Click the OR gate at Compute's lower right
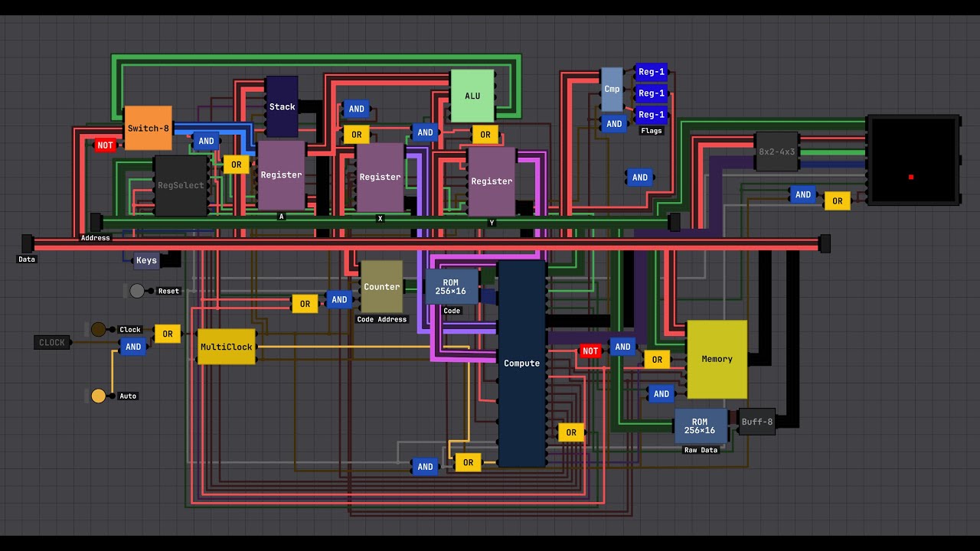The width and height of the screenshot is (980, 551). click(x=571, y=432)
